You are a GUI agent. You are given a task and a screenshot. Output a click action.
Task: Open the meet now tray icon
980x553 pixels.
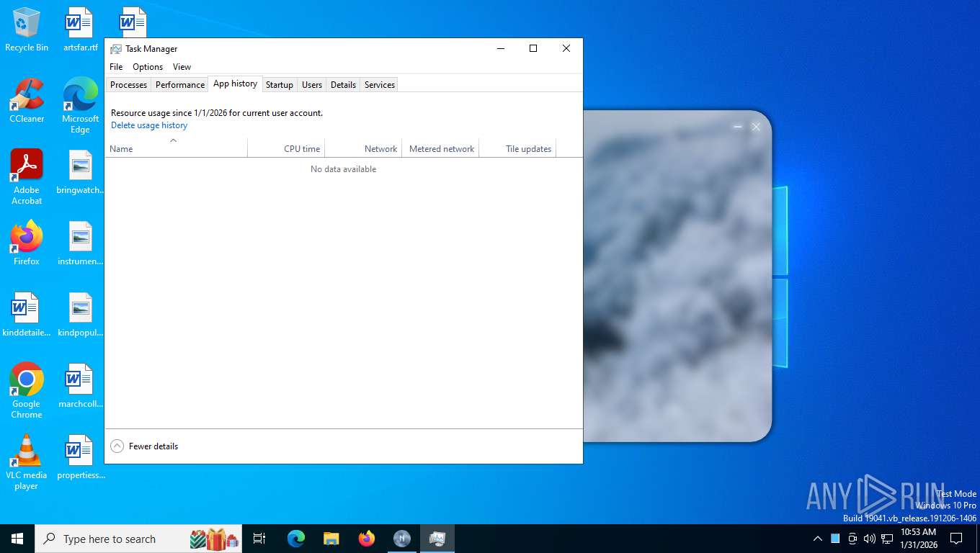[x=852, y=539]
